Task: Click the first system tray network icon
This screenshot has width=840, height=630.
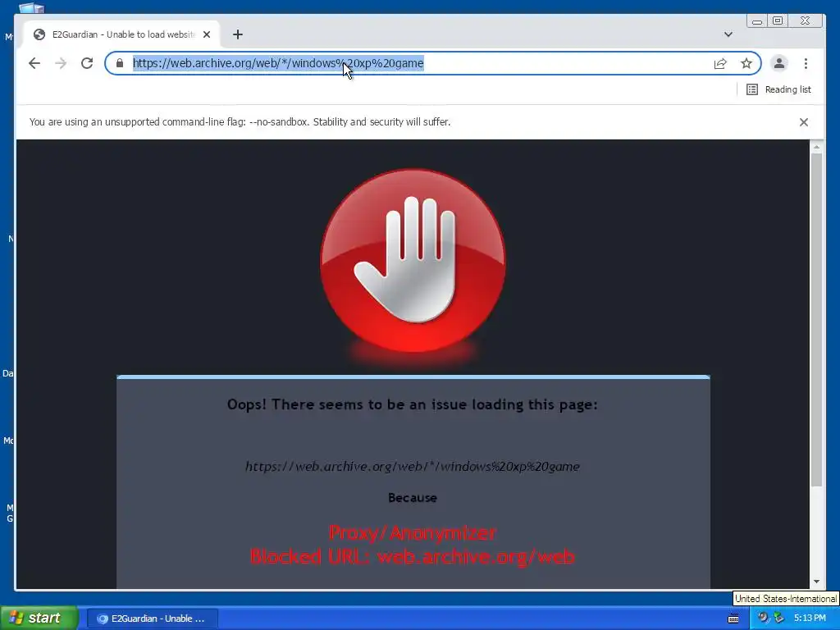Action: tap(763, 618)
